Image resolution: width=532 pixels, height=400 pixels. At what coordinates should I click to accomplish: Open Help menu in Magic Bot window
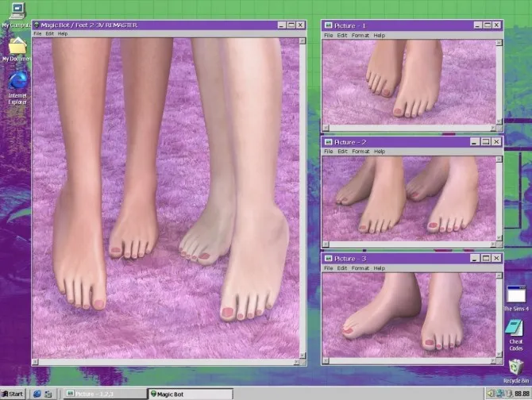coord(63,33)
